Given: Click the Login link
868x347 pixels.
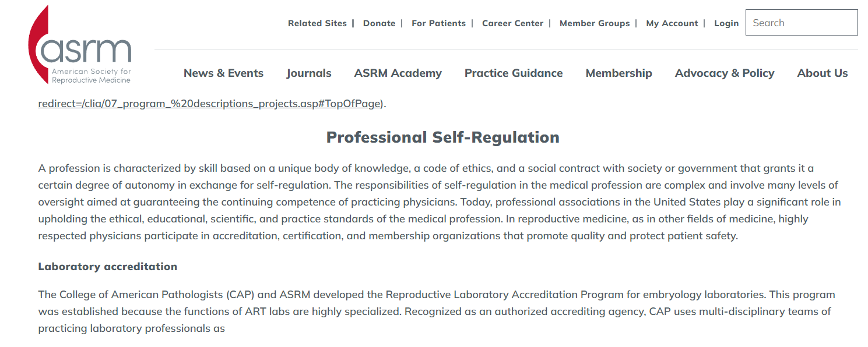Looking at the screenshot, I should (x=726, y=23).
